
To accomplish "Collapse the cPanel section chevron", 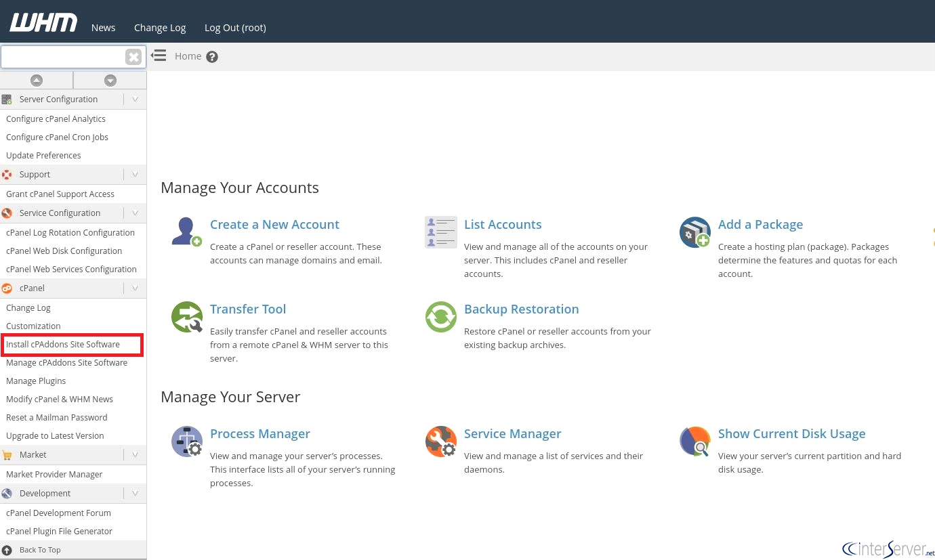I will pyautogui.click(x=135, y=288).
